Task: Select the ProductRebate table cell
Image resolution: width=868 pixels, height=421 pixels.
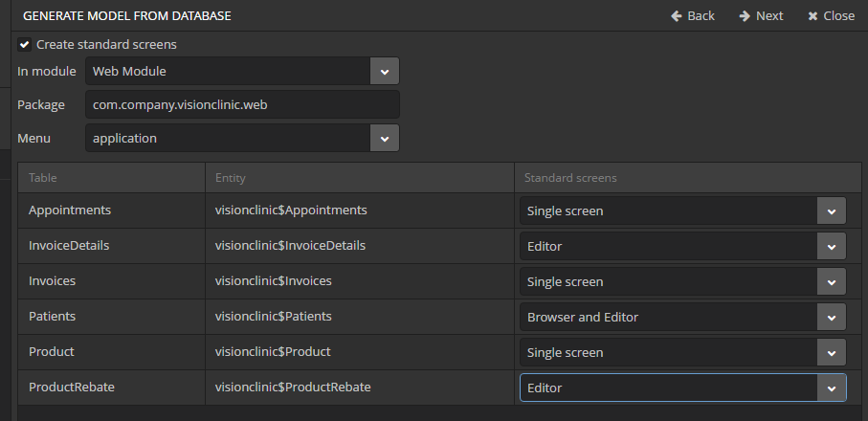Action: pos(111,388)
